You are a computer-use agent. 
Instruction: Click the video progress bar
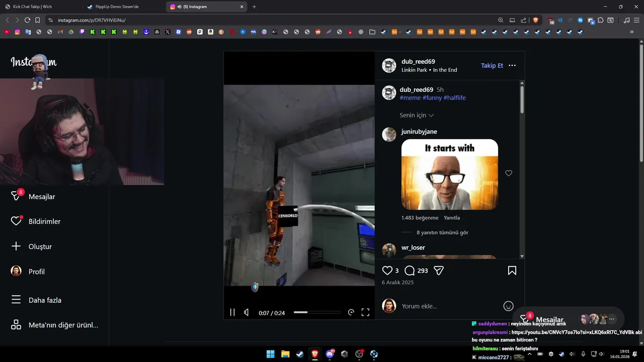[317, 312]
